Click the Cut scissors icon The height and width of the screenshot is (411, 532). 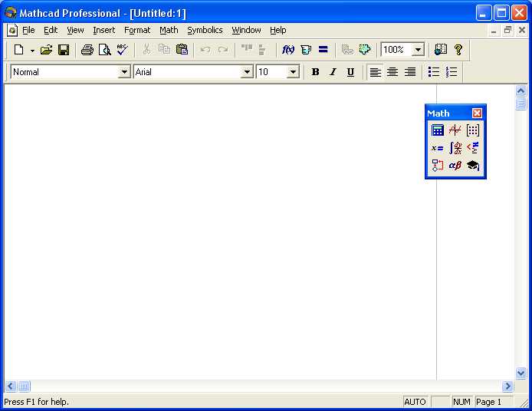[146, 50]
